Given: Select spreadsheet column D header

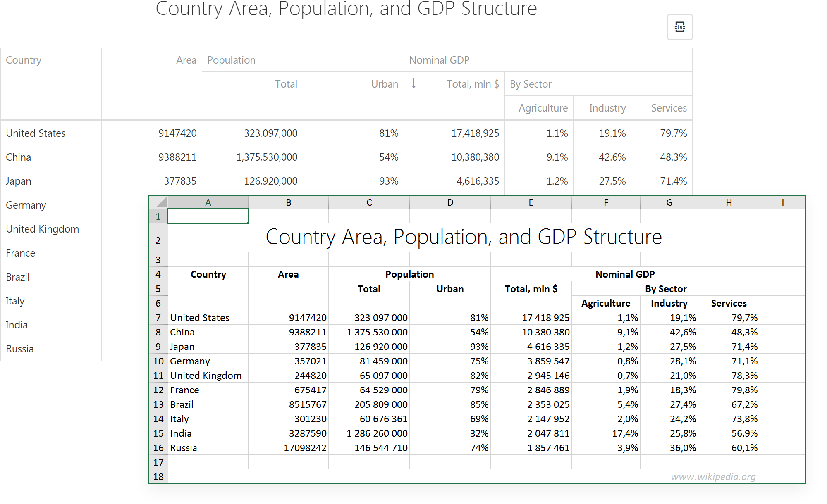Looking at the screenshot, I should [450, 202].
